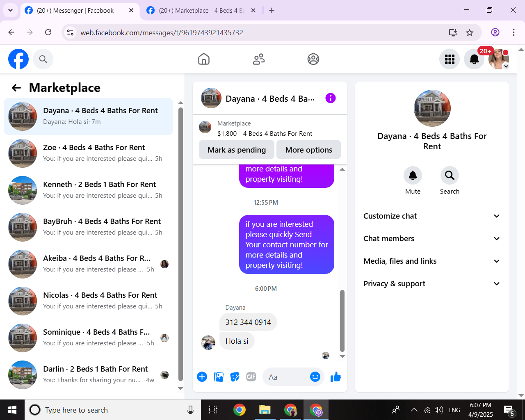Send a thumbs-up like

point(336,377)
